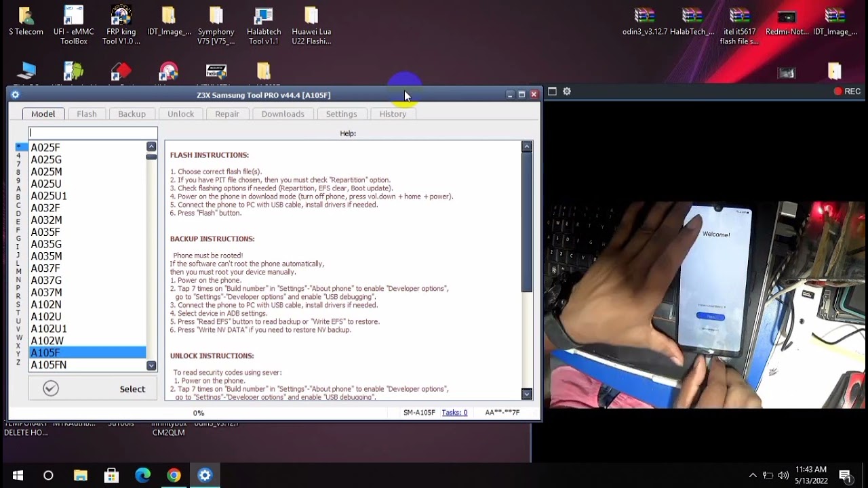Click the recorder settings gear icon
Viewport: 868px width, 488px height.
click(x=567, y=91)
